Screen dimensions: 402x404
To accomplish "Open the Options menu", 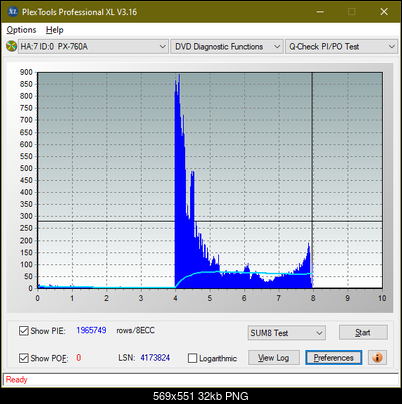I will [x=21, y=30].
